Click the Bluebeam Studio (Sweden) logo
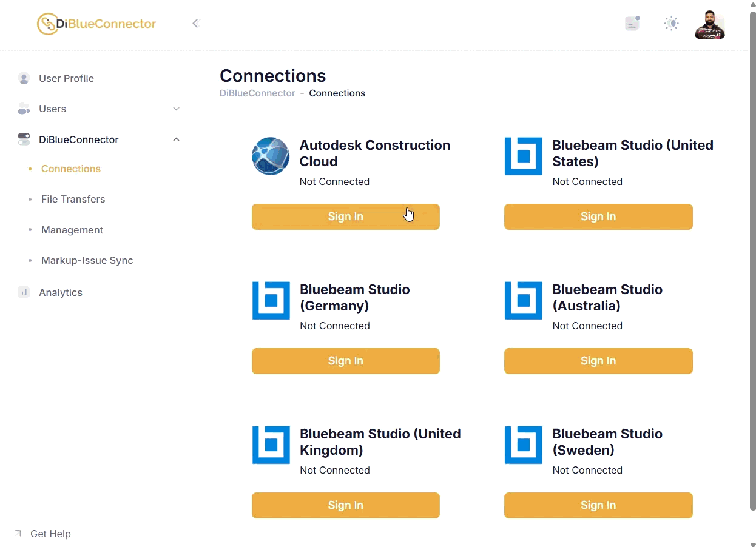 pyautogui.click(x=524, y=445)
